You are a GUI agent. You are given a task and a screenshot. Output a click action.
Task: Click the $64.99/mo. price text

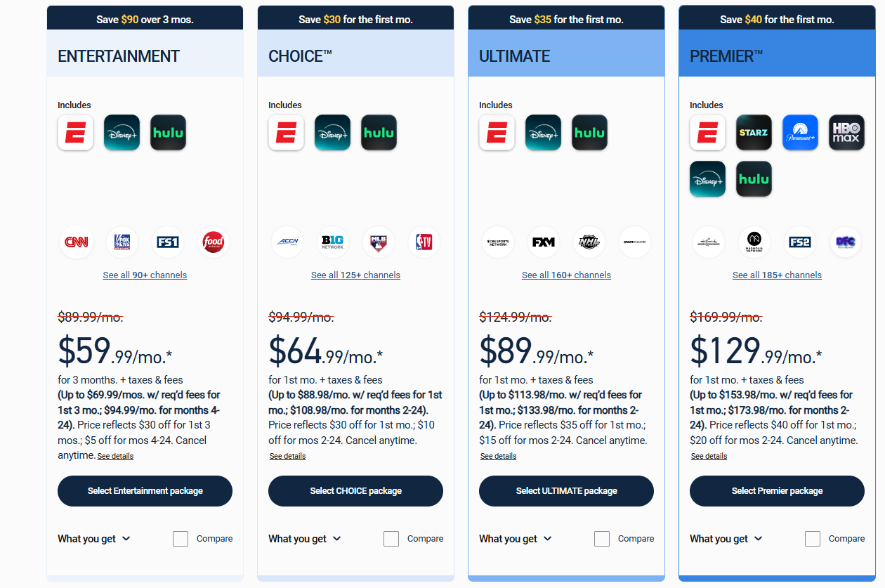click(326, 351)
